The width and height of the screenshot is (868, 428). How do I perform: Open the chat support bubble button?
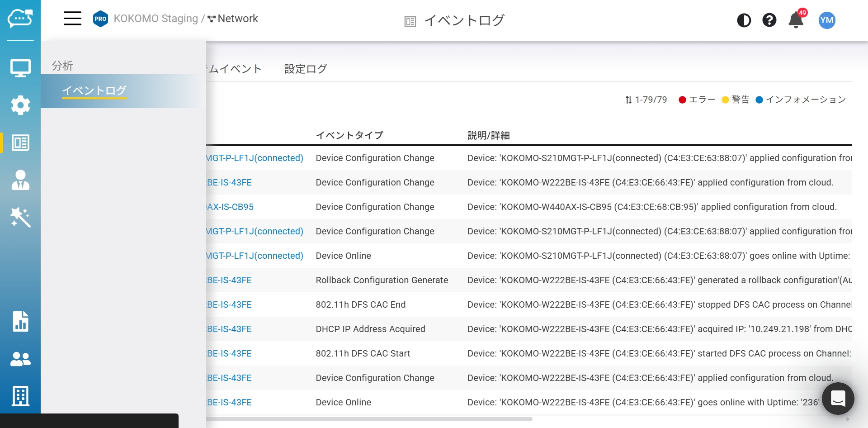838,399
